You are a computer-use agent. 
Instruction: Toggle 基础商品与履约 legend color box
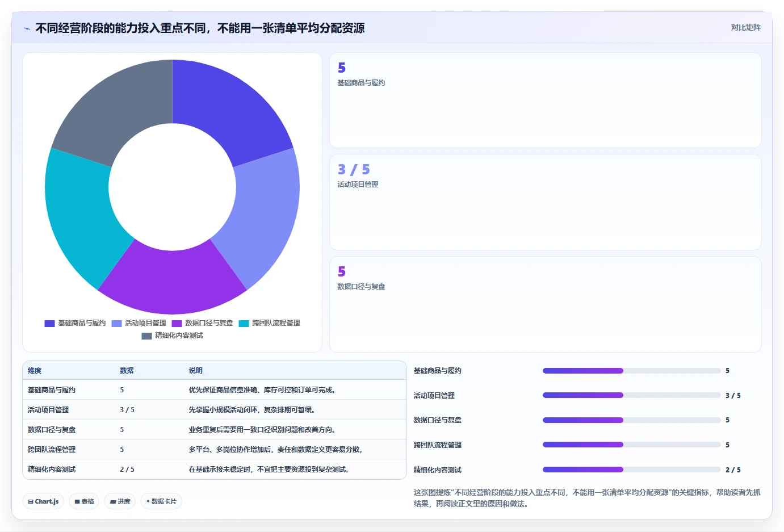tap(49, 323)
